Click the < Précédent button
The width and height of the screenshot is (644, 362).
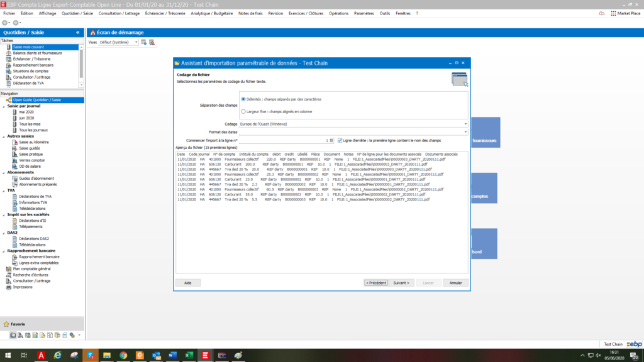point(376,283)
